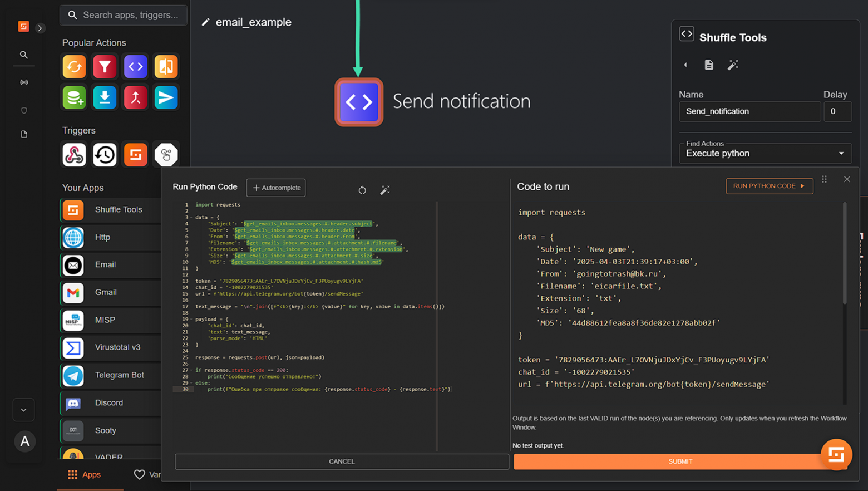Click the reset refresh icon above code
The width and height of the screenshot is (868, 491).
[362, 190]
